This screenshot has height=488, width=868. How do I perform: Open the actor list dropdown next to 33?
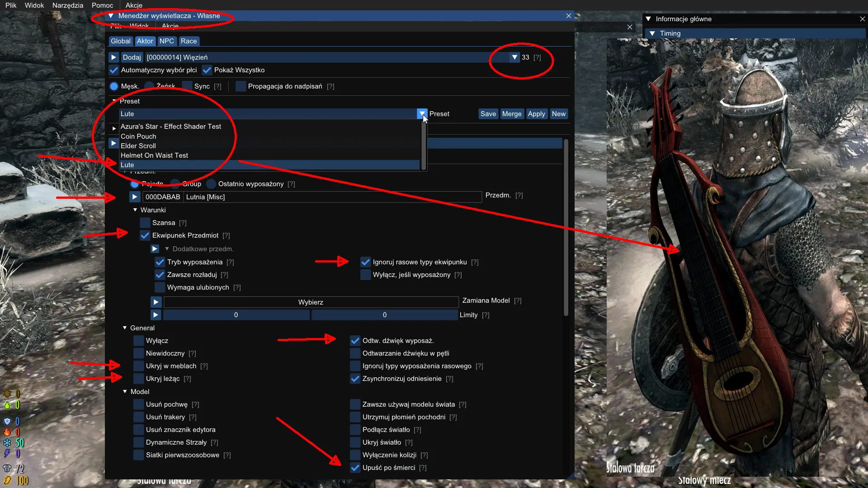coord(514,57)
